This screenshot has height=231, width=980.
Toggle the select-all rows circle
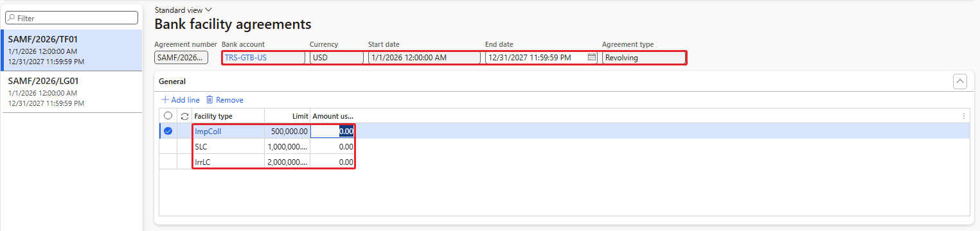(168, 116)
